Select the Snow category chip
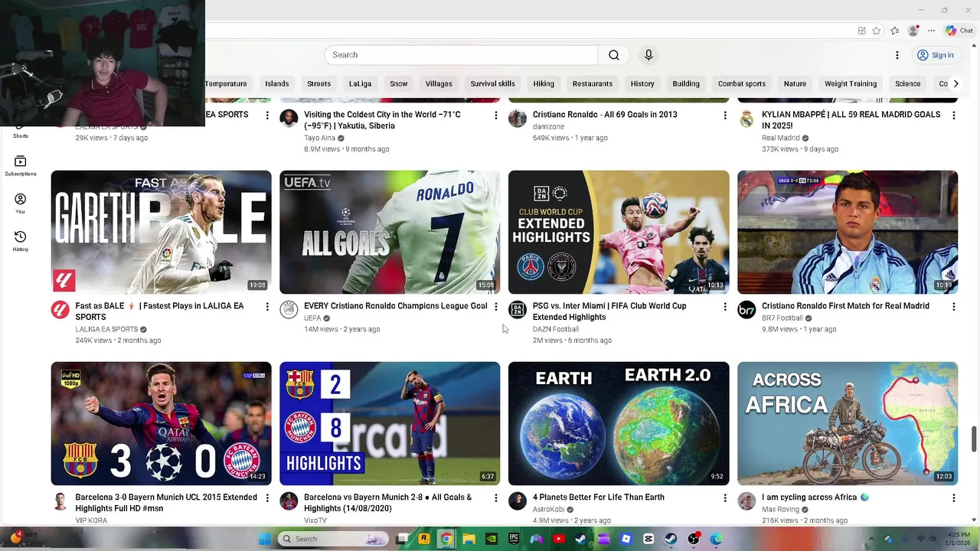Image resolution: width=980 pixels, height=551 pixels. click(x=398, y=83)
